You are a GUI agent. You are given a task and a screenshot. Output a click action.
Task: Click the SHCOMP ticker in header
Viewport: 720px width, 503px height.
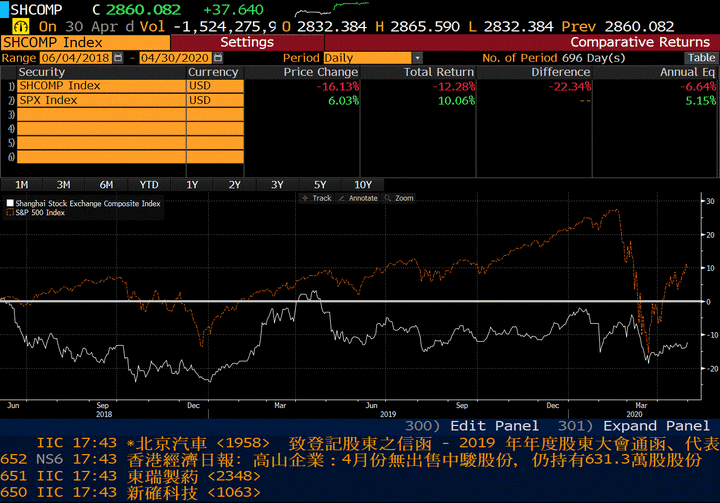[36, 9]
